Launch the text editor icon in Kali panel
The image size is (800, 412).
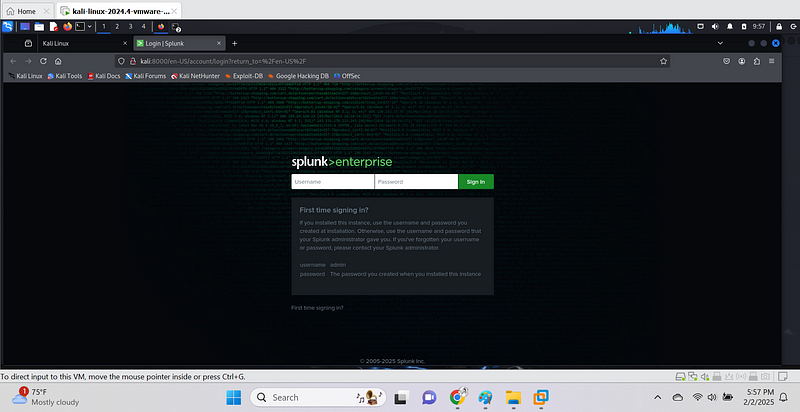pyautogui.click(x=54, y=27)
